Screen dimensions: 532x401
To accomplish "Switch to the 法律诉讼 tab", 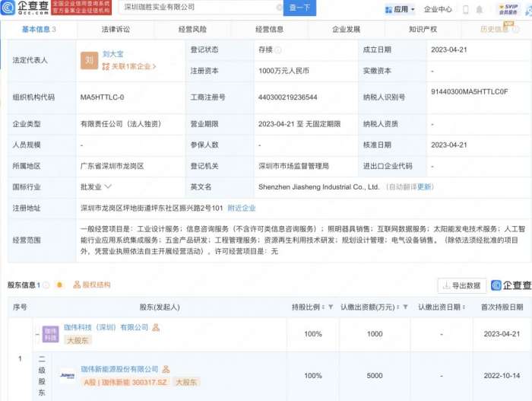I will 116,30.
